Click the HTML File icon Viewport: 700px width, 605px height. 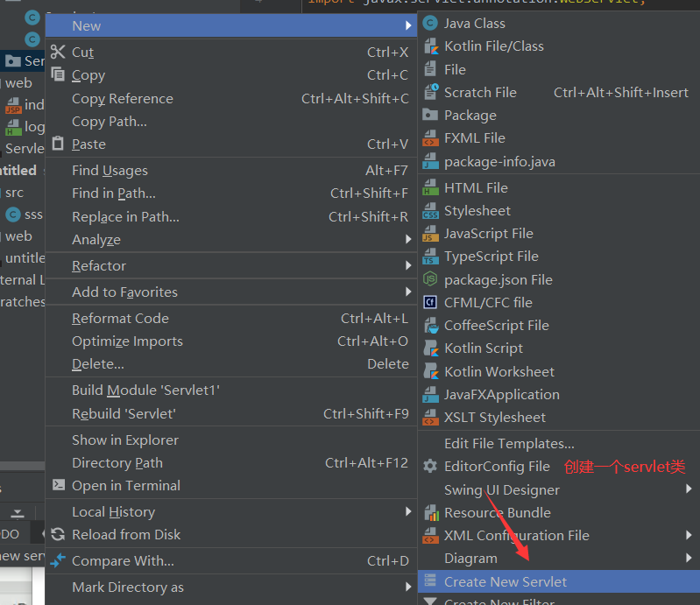(x=430, y=187)
